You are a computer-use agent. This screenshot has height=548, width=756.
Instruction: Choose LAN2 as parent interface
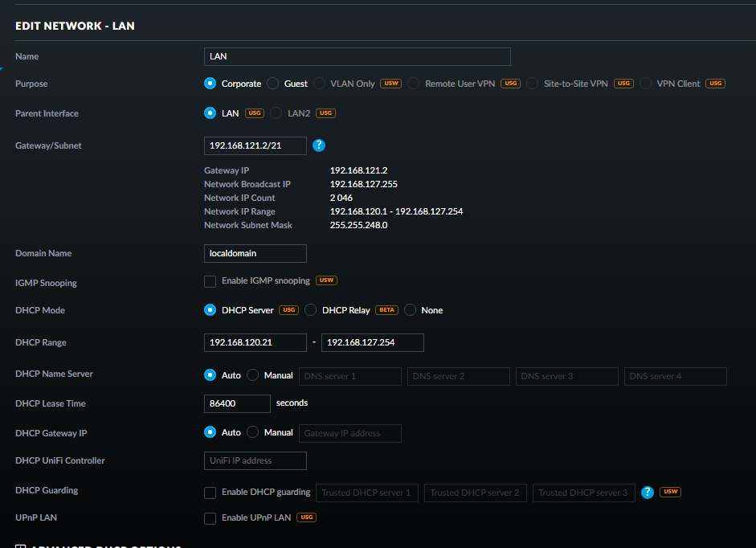pos(276,113)
